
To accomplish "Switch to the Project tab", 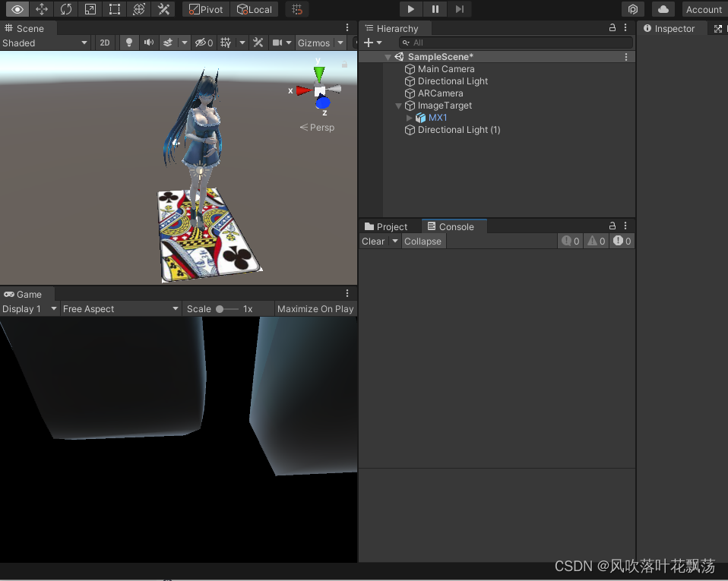I will point(391,226).
